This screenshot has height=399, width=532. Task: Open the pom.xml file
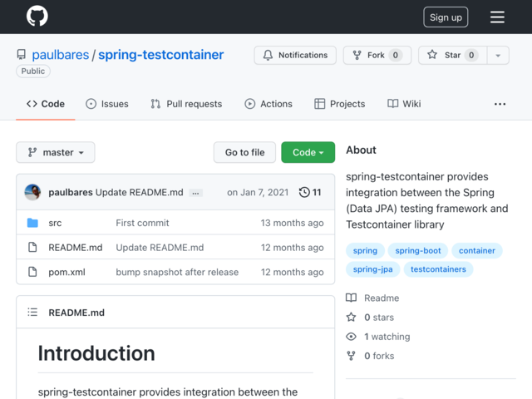tap(66, 272)
